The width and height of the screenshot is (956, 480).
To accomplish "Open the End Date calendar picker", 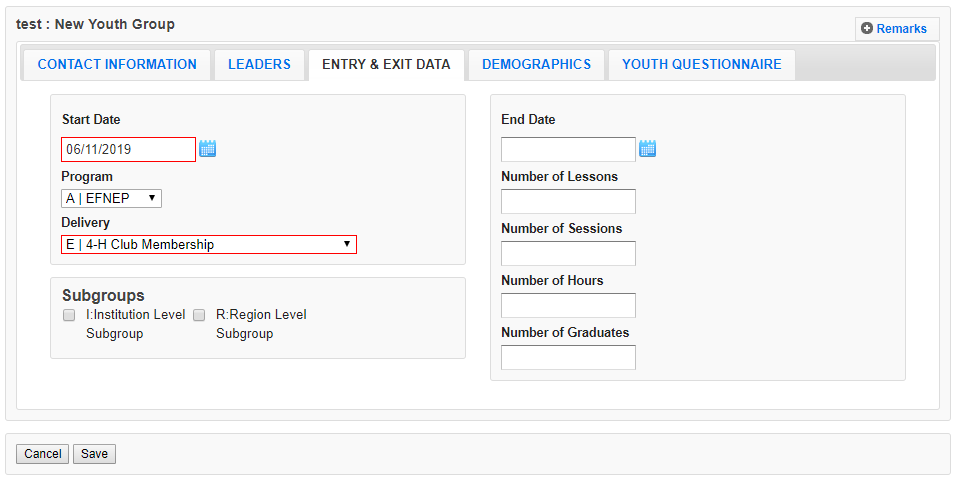I will (647, 149).
